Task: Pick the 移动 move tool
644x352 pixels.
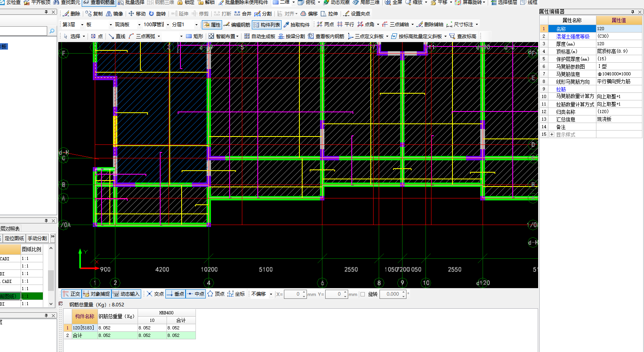Action: 137,13
